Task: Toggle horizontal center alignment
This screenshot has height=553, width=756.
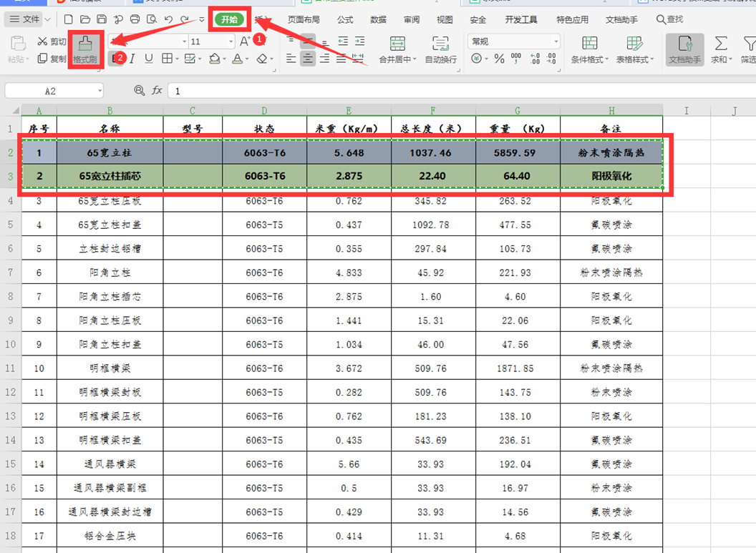Action: click(x=308, y=59)
